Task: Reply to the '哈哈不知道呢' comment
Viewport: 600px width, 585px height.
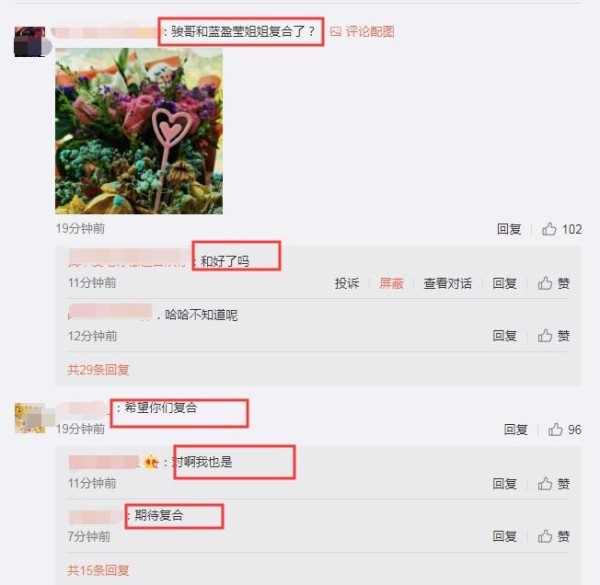Action: tap(504, 336)
